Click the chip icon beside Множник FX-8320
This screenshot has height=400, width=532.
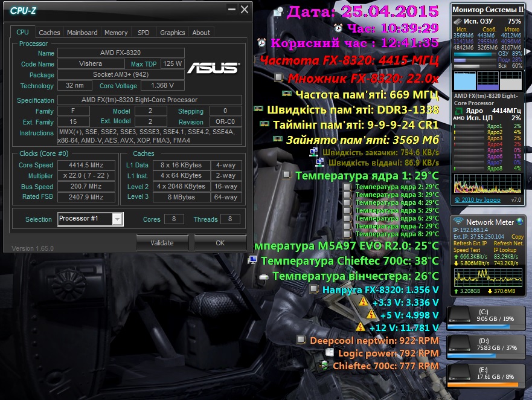pos(278,77)
